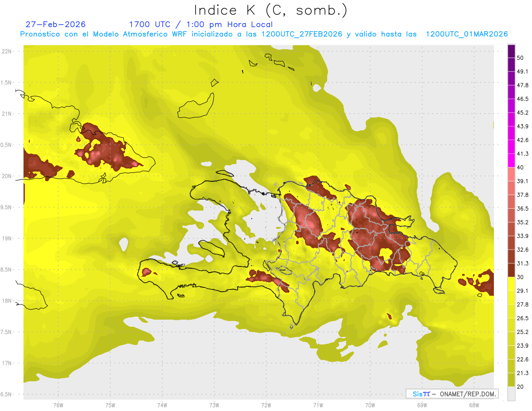Select the bright yellow swatch just below 30
532x411 pixels.
(511, 284)
